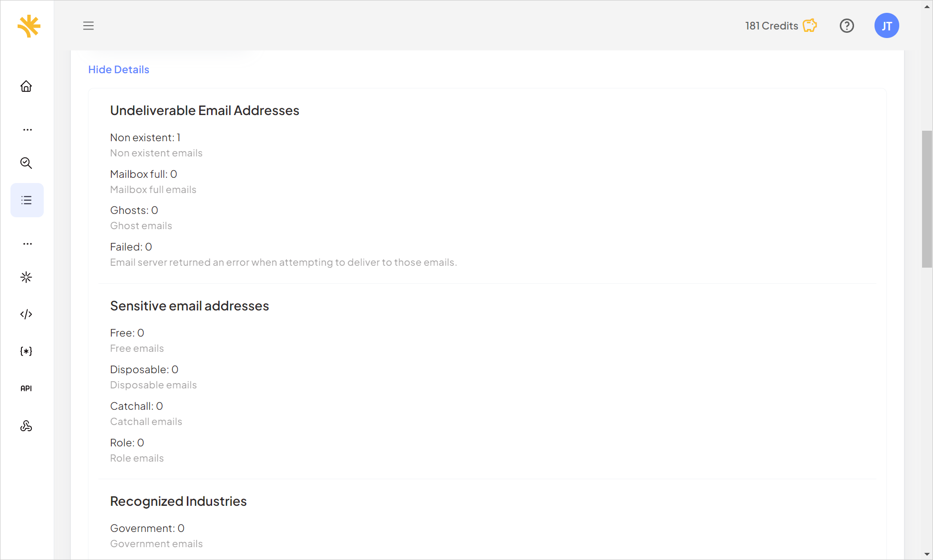Click the regex/variable icon in sidebar
The width and height of the screenshot is (933, 560).
[x=27, y=351]
